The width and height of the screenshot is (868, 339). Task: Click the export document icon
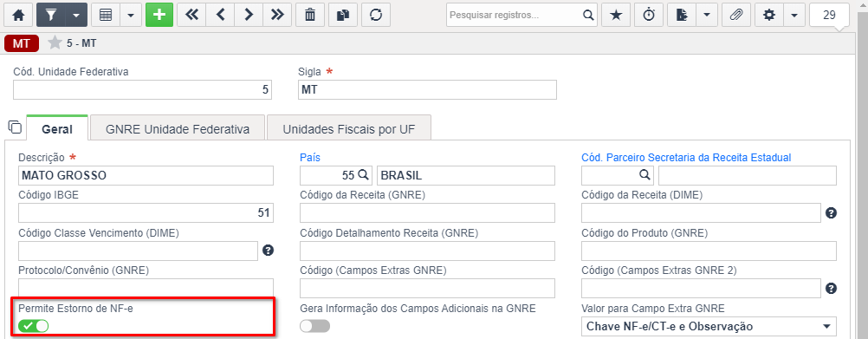click(x=682, y=15)
